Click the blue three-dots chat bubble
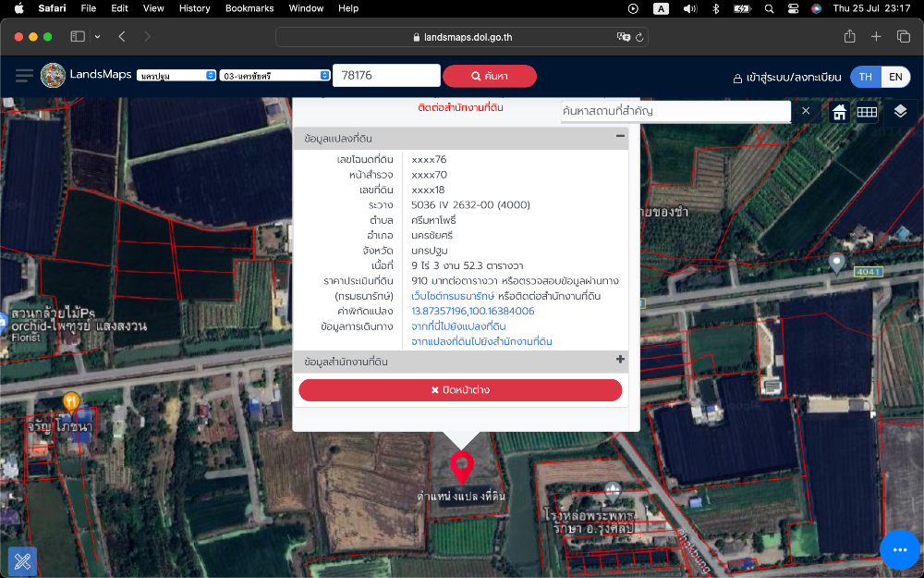The height and width of the screenshot is (578, 924). pos(899,549)
